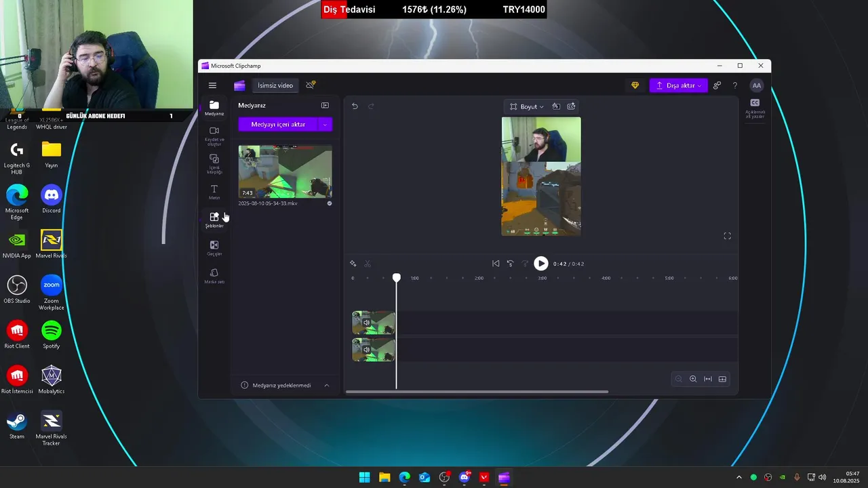The height and width of the screenshot is (488, 868).
Task: Click the background image icon next to Boyut
Action: click(x=556, y=106)
